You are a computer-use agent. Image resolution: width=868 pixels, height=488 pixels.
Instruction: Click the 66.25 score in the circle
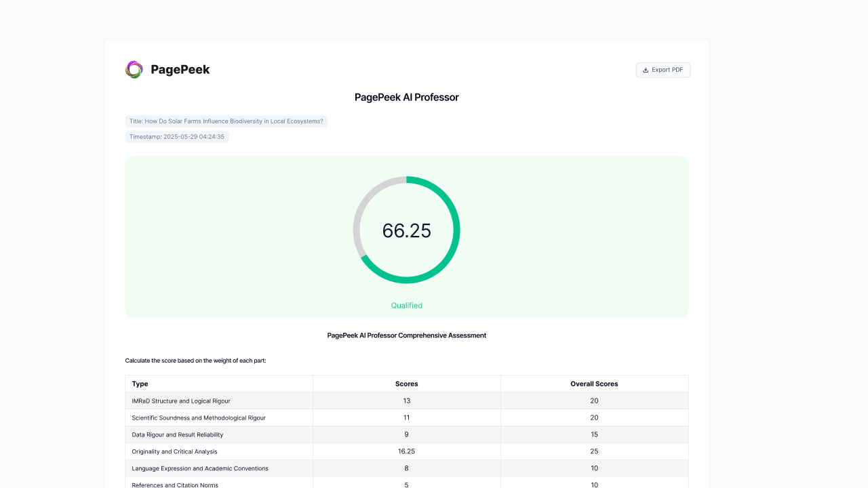[407, 230]
